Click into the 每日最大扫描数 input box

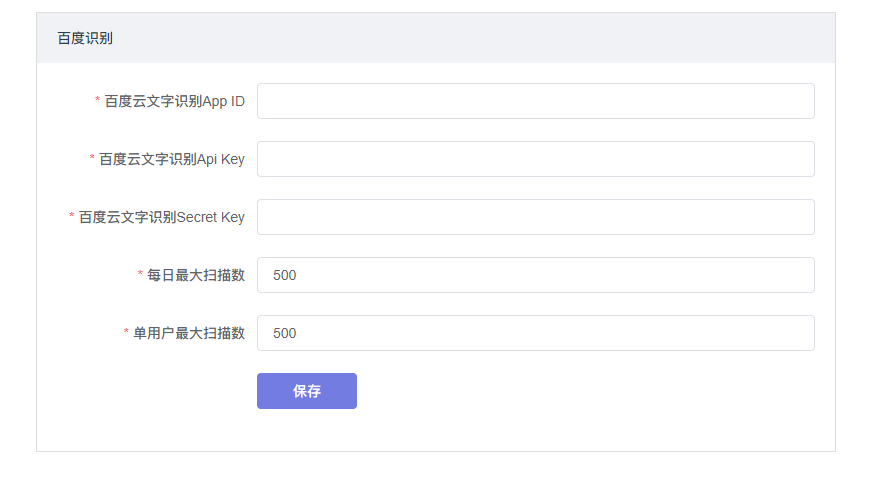coord(535,275)
